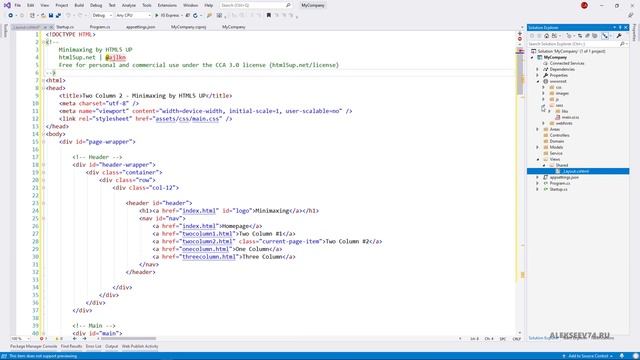Click the Solution Explorer Properties wrench icon

pos(619,36)
